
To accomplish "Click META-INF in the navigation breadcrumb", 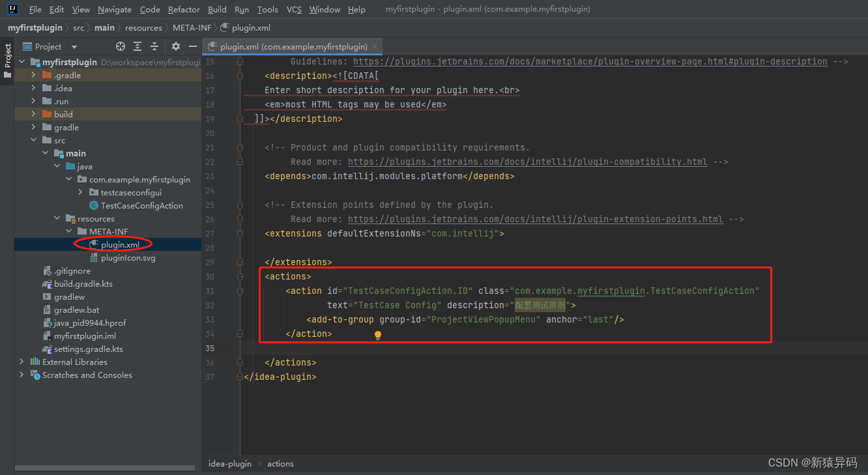I will (x=192, y=27).
